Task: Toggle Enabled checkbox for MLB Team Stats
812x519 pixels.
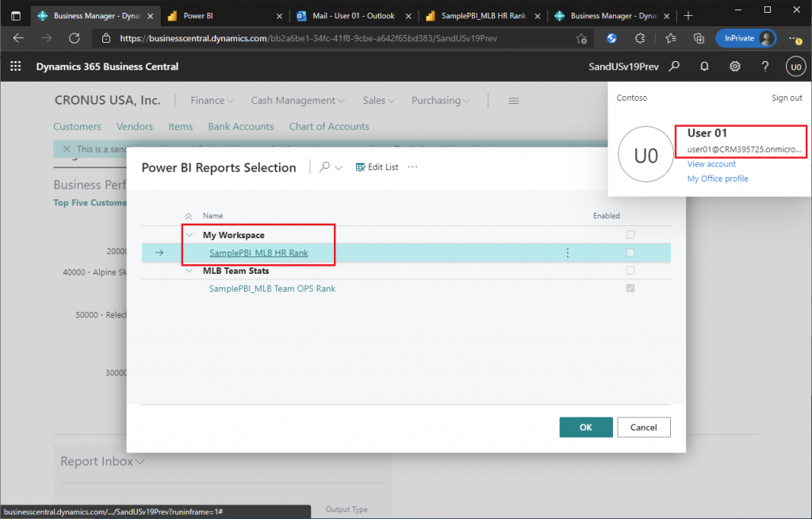Action: point(630,270)
